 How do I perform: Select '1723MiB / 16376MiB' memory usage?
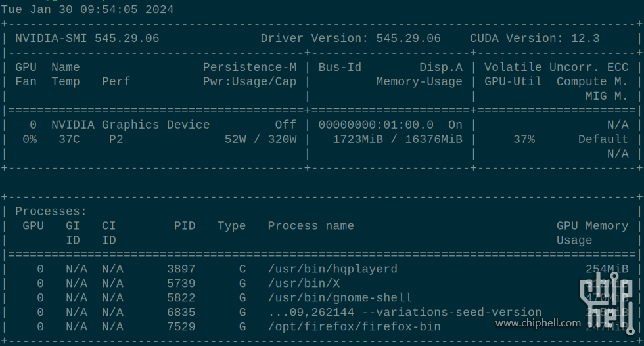[x=398, y=140]
